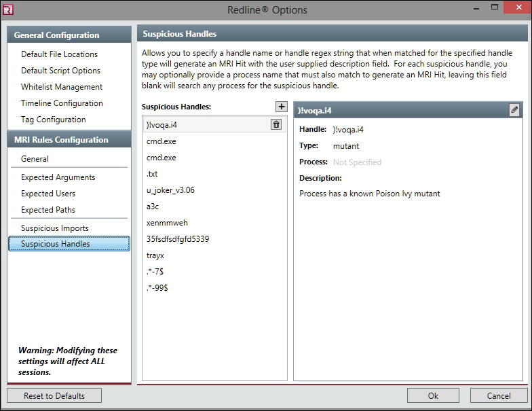Open Default File Locations settings

(59, 54)
